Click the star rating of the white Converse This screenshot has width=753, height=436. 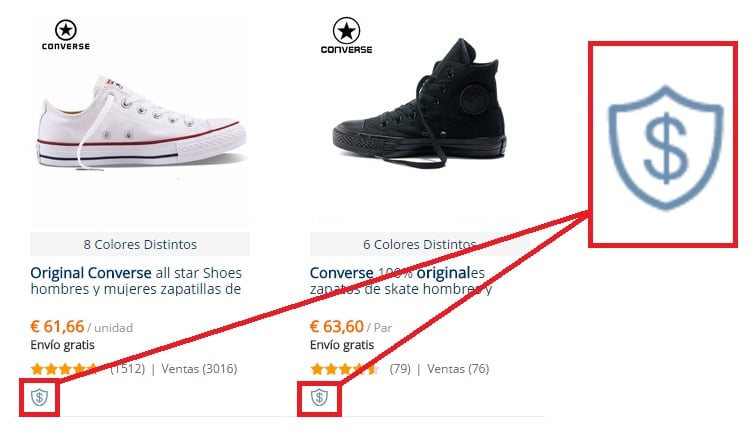coord(65,369)
